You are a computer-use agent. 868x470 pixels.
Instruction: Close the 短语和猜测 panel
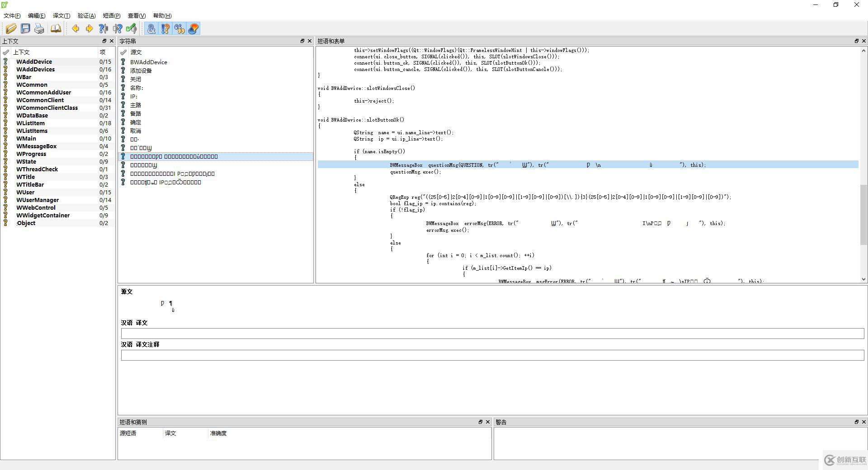point(488,422)
